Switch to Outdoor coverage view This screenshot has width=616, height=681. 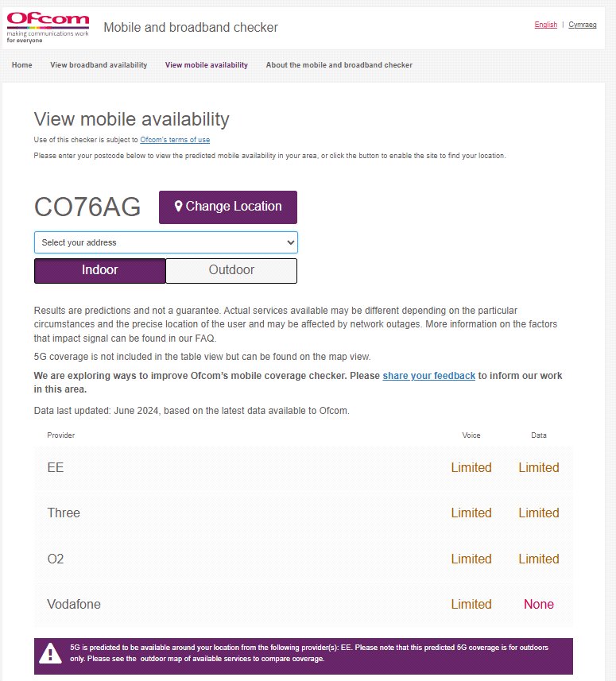point(231,270)
